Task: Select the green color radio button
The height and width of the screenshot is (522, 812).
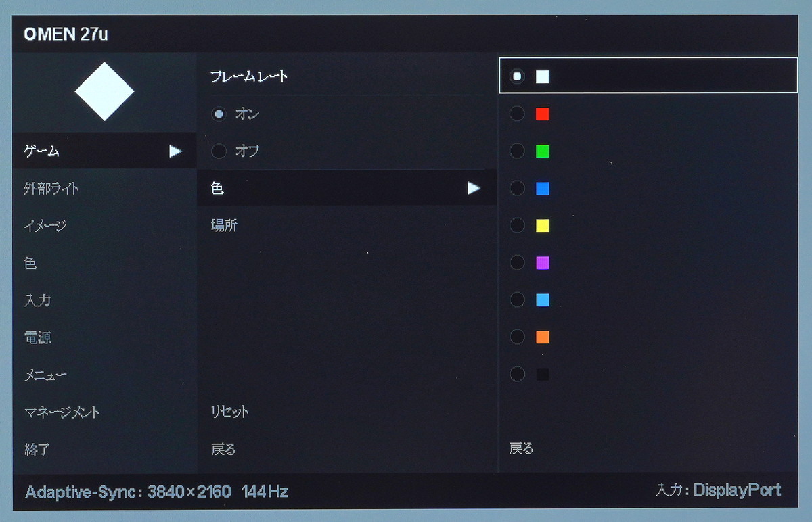Action: click(517, 151)
